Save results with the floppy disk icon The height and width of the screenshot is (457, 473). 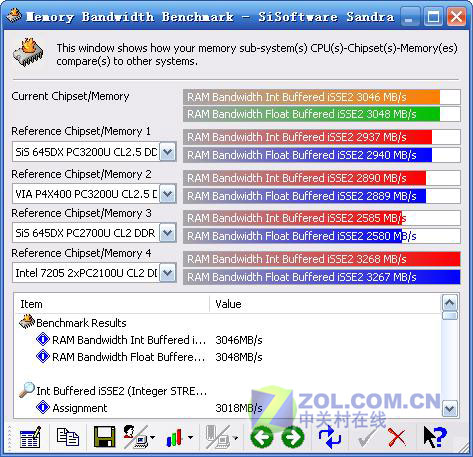pyautogui.click(x=104, y=437)
